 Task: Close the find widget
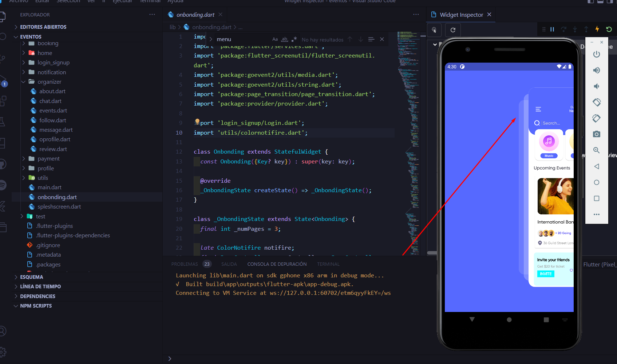pyautogui.click(x=382, y=39)
